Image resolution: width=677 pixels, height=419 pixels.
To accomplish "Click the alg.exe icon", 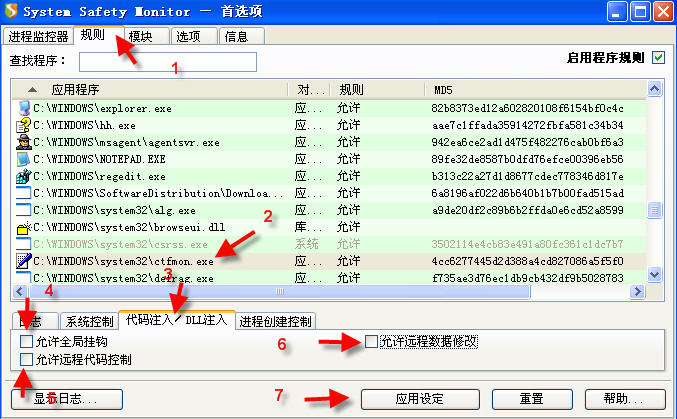I will click(x=24, y=210).
